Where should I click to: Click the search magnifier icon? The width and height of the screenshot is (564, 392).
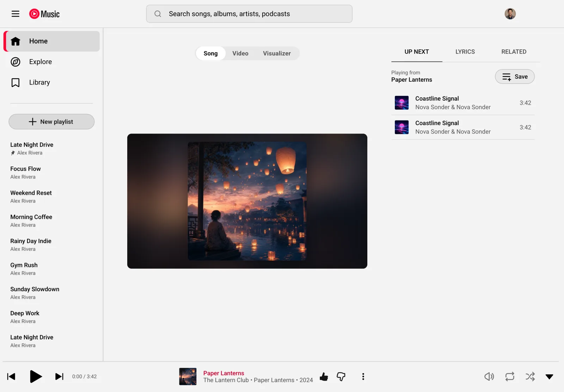(158, 14)
